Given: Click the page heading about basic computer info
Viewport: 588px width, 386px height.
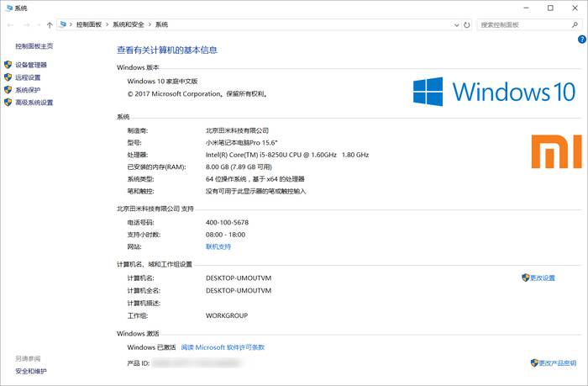Looking at the screenshot, I should (x=167, y=50).
